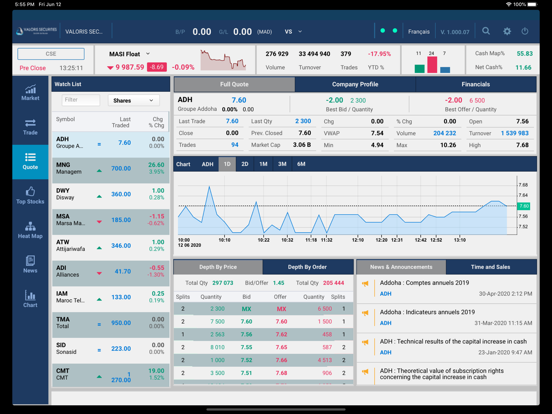552x414 pixels.
Task: Click megaphone icon beside Technical results news
Action: click(x=365, y=342)
